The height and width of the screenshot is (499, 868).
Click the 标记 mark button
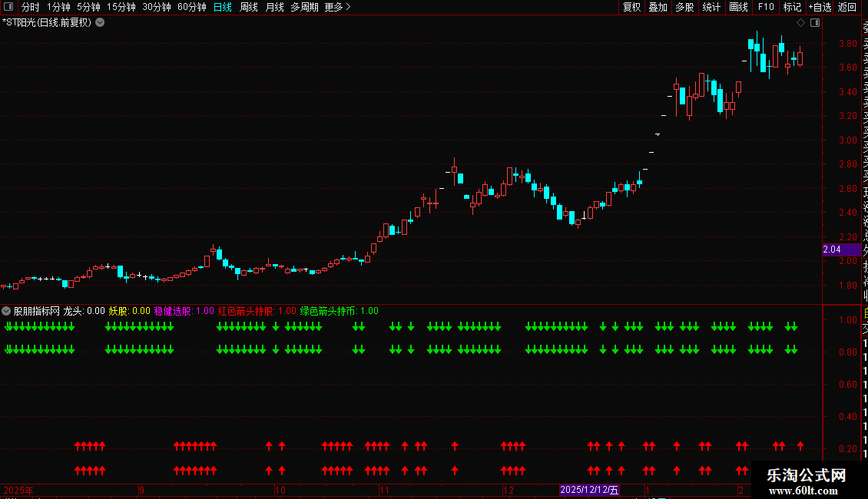792,7
